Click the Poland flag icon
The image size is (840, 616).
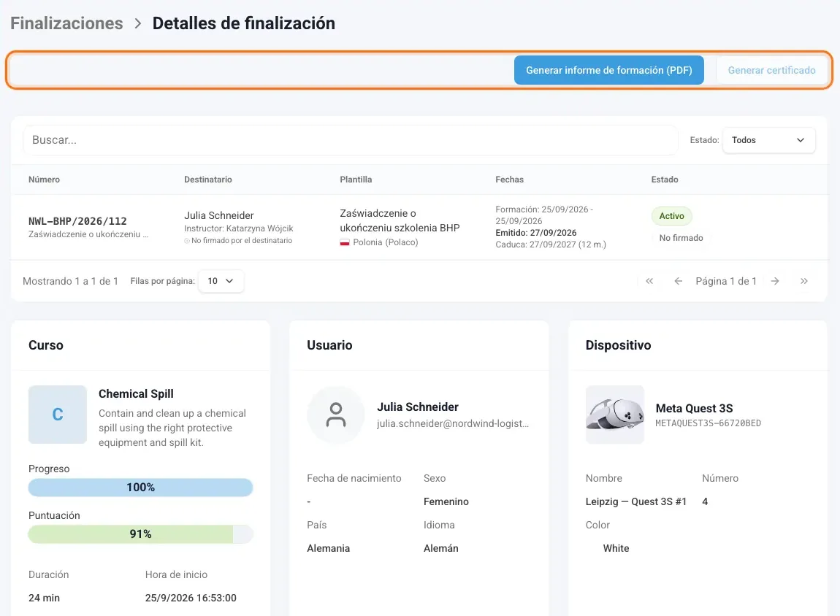(345, 242)
